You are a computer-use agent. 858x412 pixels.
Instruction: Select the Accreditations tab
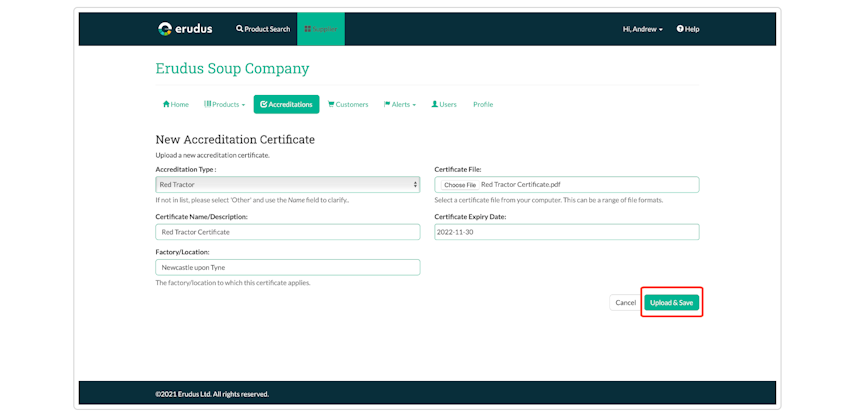(286, 105)
